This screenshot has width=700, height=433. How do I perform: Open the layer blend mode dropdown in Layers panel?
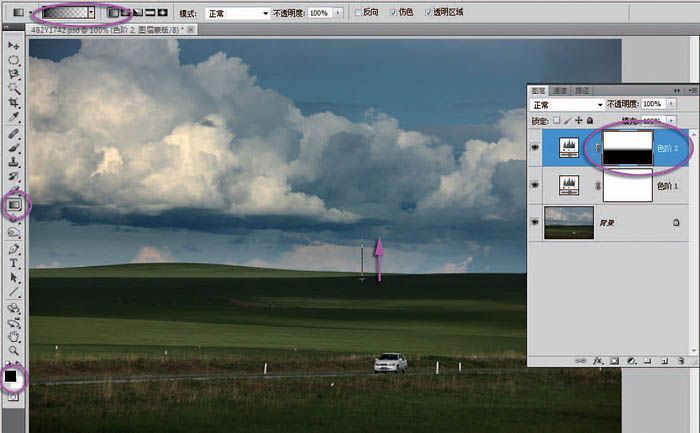tap(568, 104)
